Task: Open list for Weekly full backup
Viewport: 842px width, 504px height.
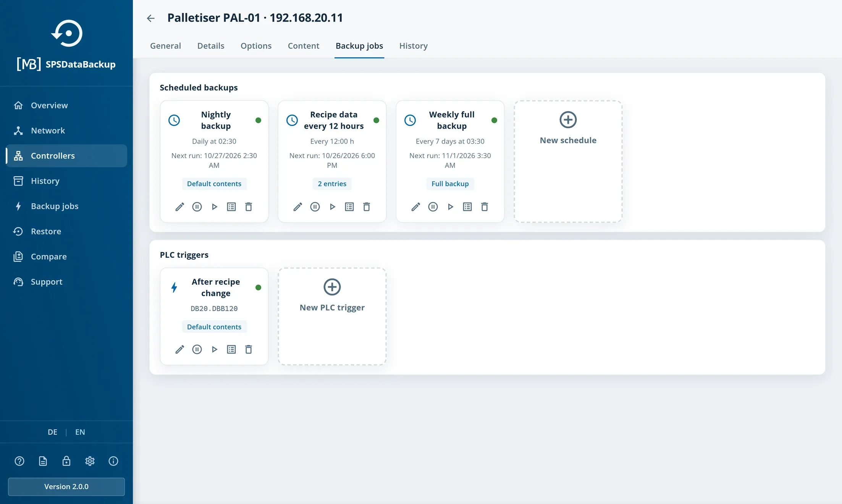Action: pos(467,207)
